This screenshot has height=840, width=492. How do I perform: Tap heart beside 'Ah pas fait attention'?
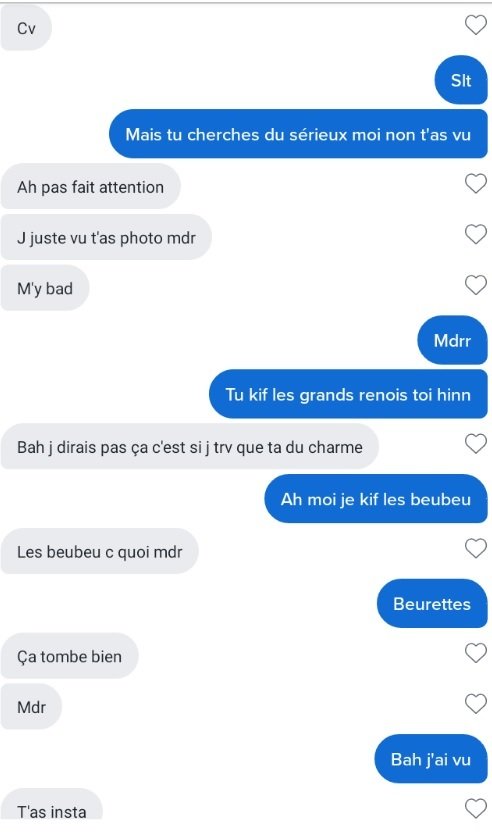pyautogui.click(x=475, y=184)
